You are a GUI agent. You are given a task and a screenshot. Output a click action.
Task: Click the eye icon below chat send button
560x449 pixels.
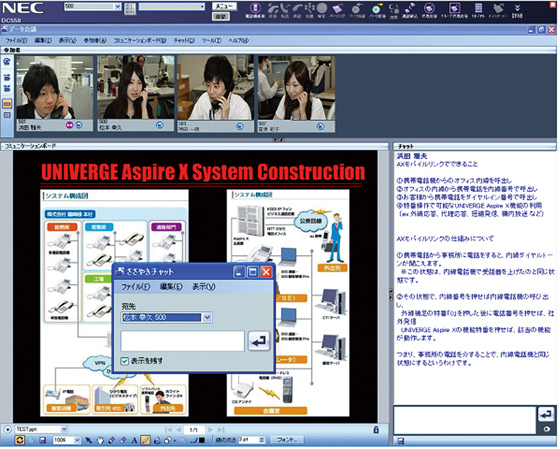(546, 429)
